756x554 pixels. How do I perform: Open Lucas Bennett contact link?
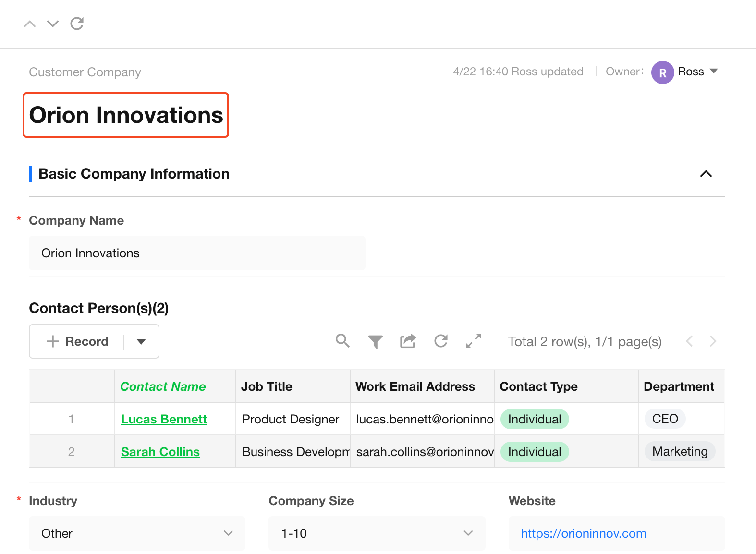(x=164, y=419)
